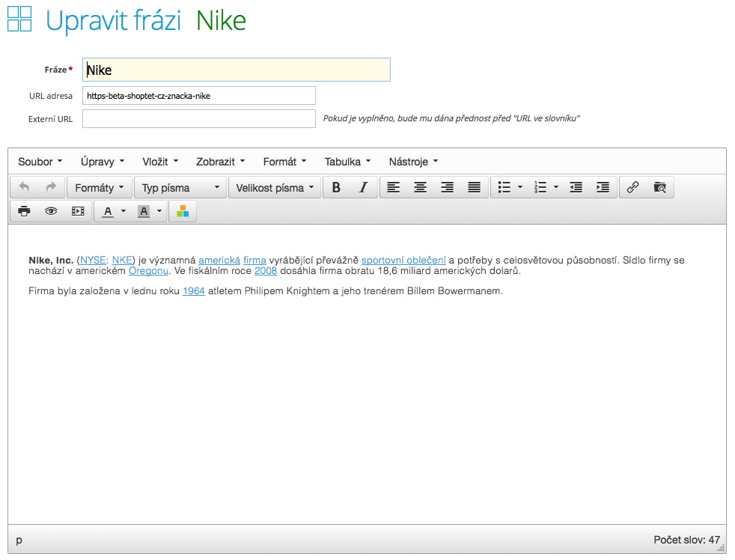The image size is (735, 560).
Task: Open the Nástroje menu
Action: point(413,162)
